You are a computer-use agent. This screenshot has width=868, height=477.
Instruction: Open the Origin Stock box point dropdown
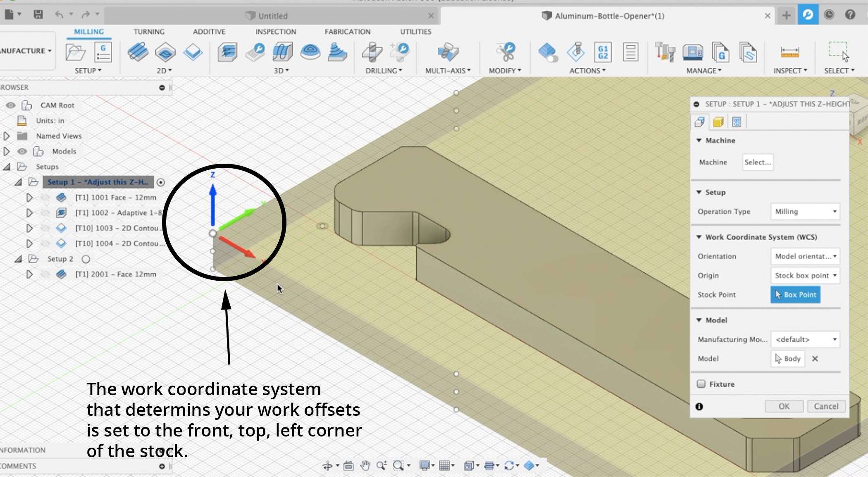click(805, 275)
